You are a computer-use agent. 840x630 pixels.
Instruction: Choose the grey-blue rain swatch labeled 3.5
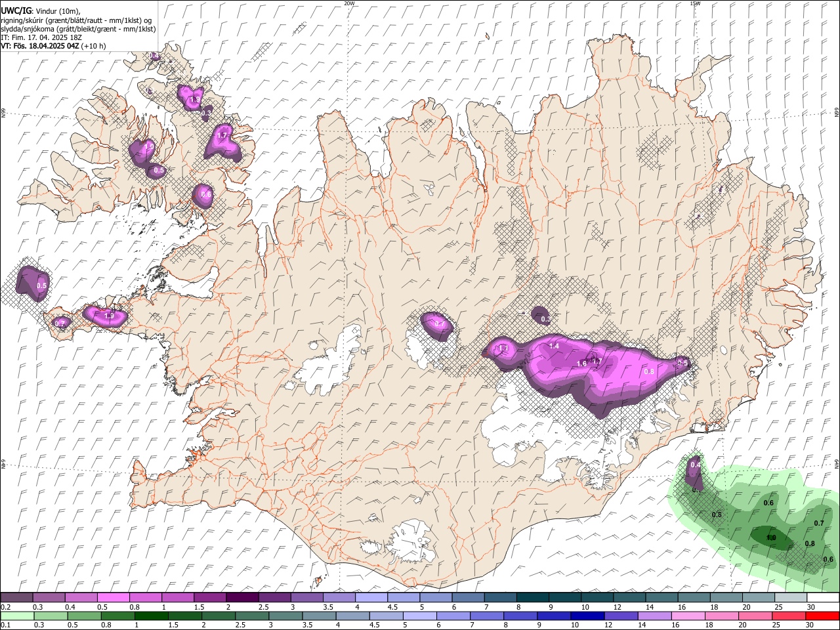click(x=320, y=616)
